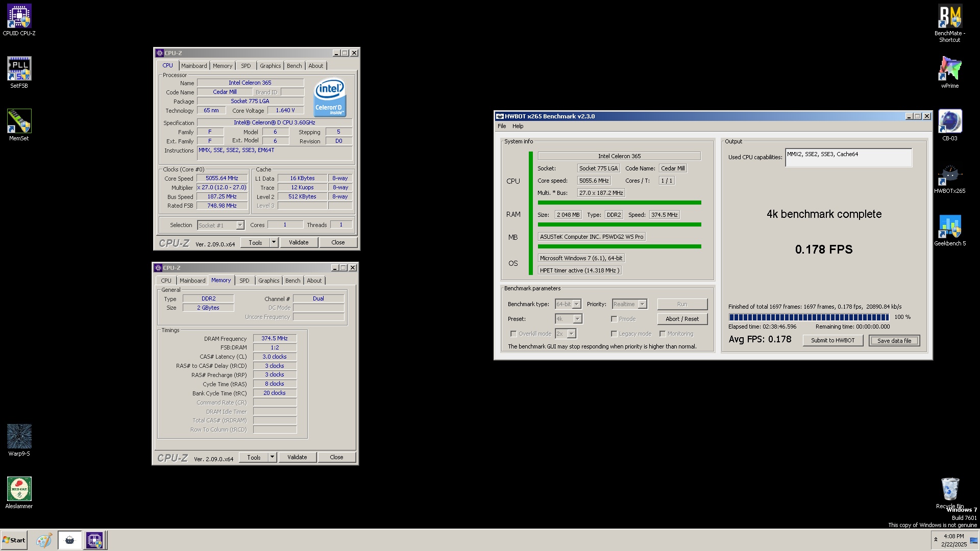The height and width of the screenshot is (551, 980).
Task: Open SPD tab in top CPU-Z window
Action: (246, 66)
